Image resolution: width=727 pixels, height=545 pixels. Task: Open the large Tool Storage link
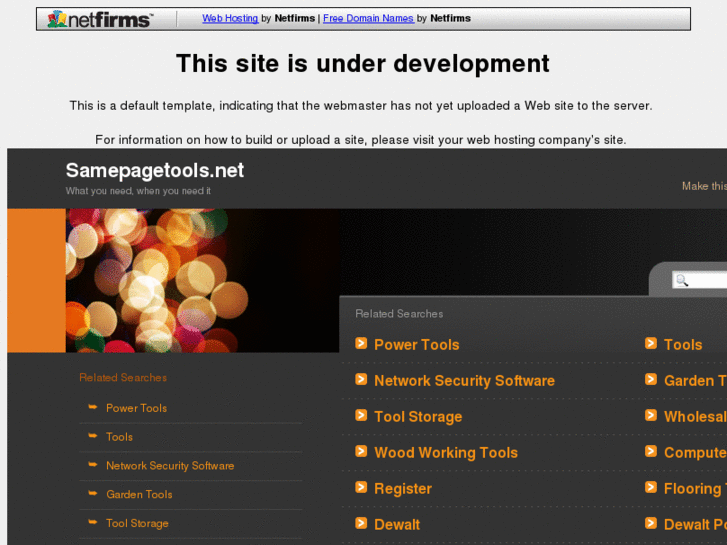click(x=418, y=417)
